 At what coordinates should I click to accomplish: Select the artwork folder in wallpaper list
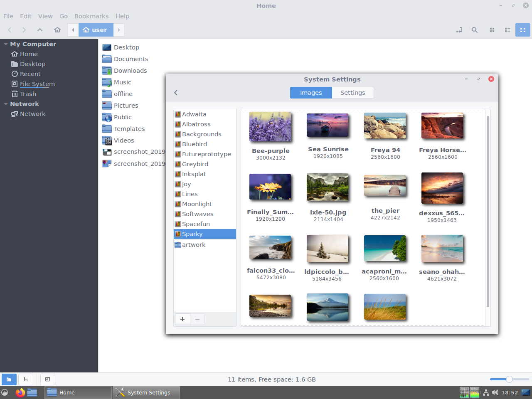(205, 245)
